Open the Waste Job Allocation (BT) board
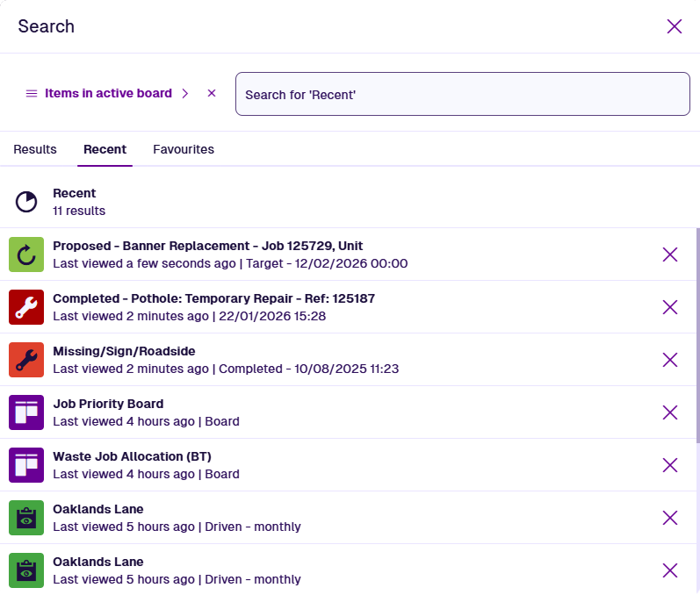Image resolution: width=700 pixels, height=595 pixels. [132, 456]
